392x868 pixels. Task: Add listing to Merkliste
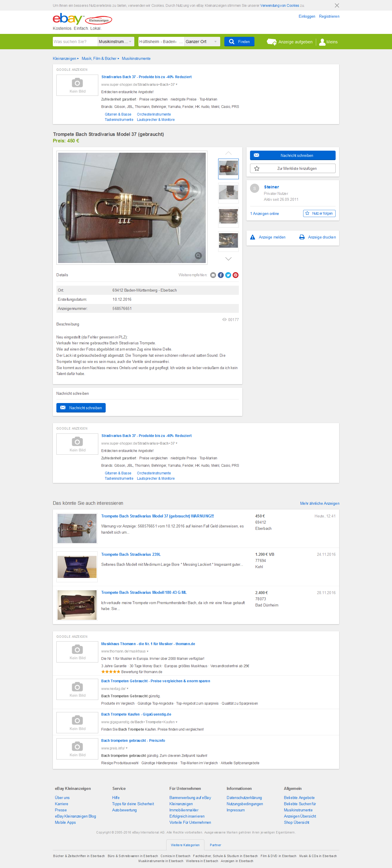coord(293,168)
